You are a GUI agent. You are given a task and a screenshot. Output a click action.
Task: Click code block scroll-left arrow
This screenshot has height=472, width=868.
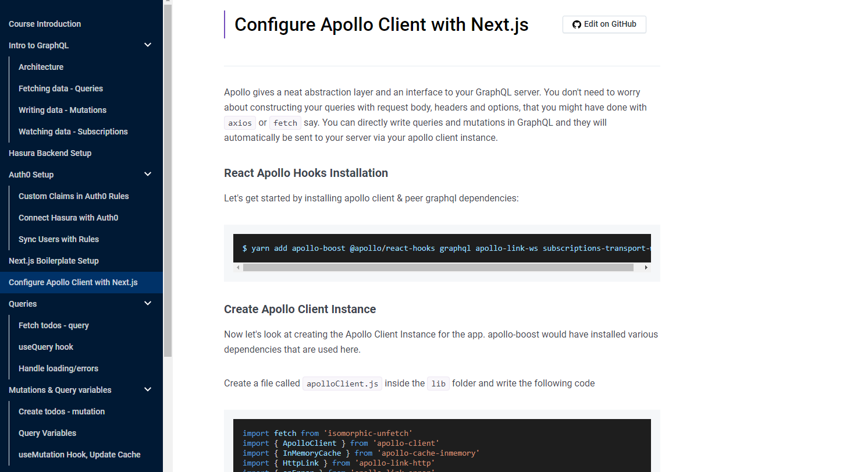click(x=237, y=268)
